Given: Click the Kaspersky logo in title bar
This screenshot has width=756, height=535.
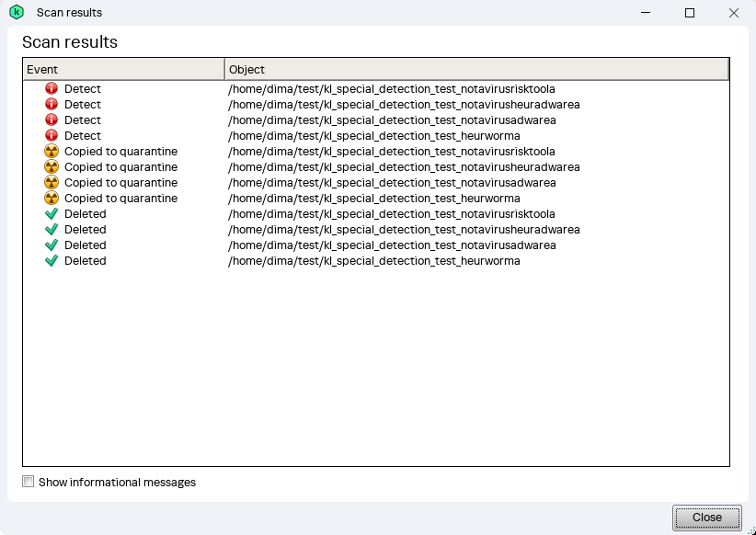Looking at the screenshot, I should 16,13.
